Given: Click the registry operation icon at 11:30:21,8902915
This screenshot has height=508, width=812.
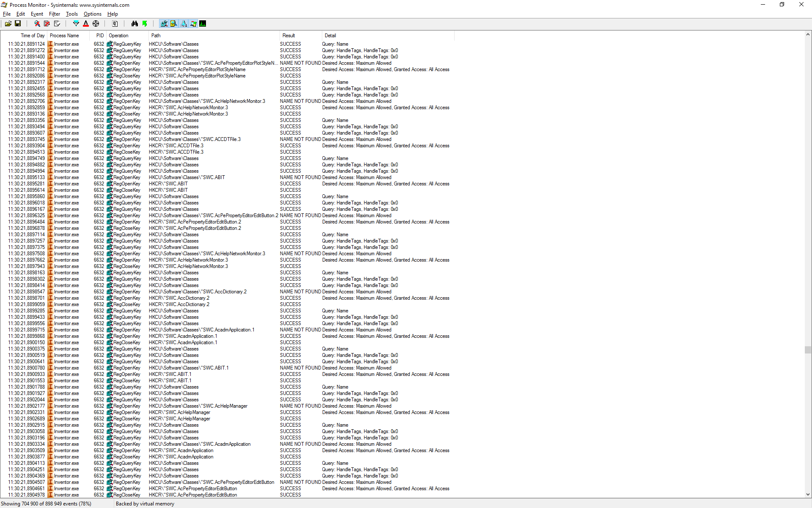Looking at the screenshot, I should tap(110, 425).
